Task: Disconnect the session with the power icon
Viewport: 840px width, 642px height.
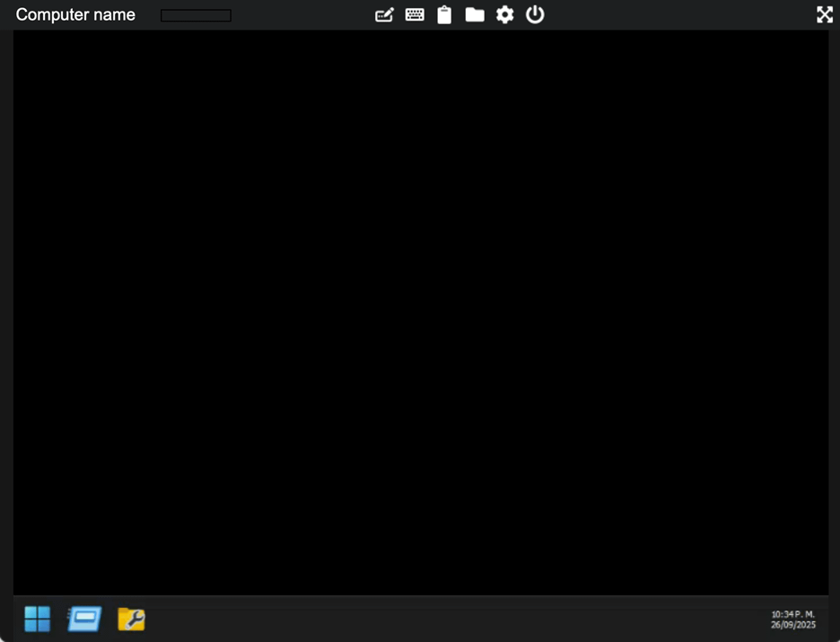Action: pyautogui.click(x=535, y=14)
